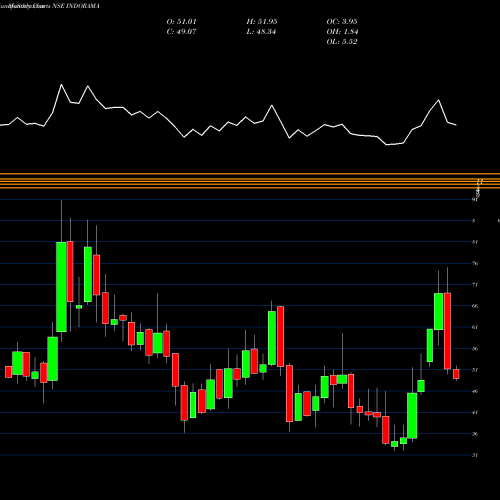The height and width of the screenshot is (500, 500).
Task: Click the 46 price axis label
Action: point(475,391)
